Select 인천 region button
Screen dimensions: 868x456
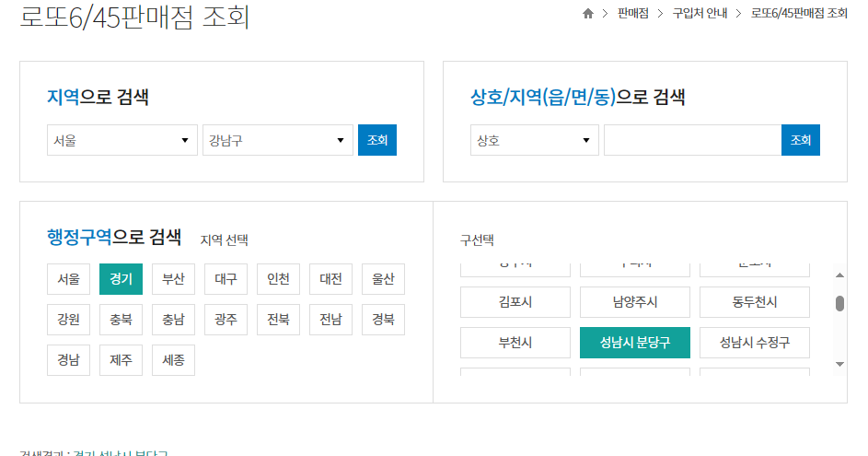pos(279,279)
